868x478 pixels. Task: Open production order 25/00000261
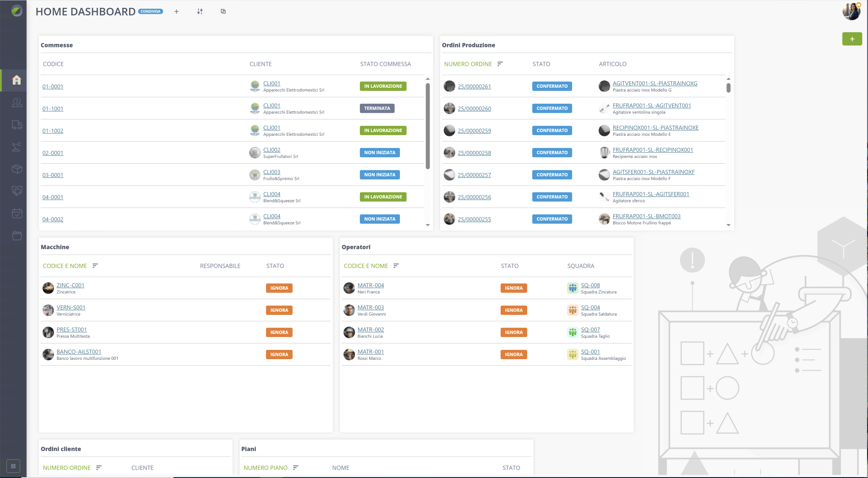coord(474,87)
